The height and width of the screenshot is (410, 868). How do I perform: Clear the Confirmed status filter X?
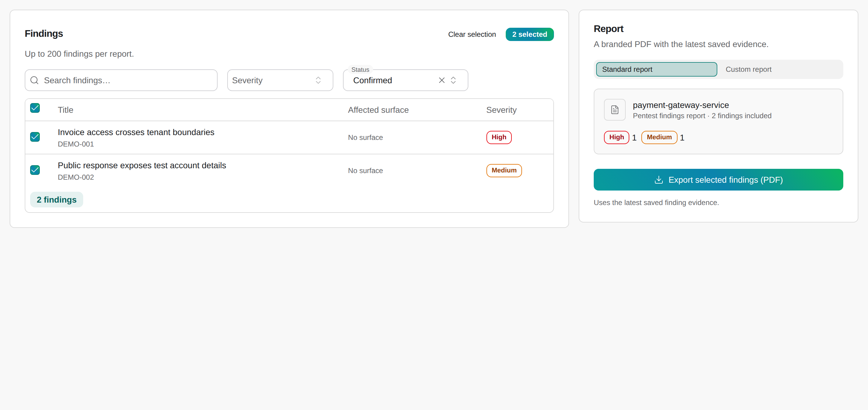442,80
